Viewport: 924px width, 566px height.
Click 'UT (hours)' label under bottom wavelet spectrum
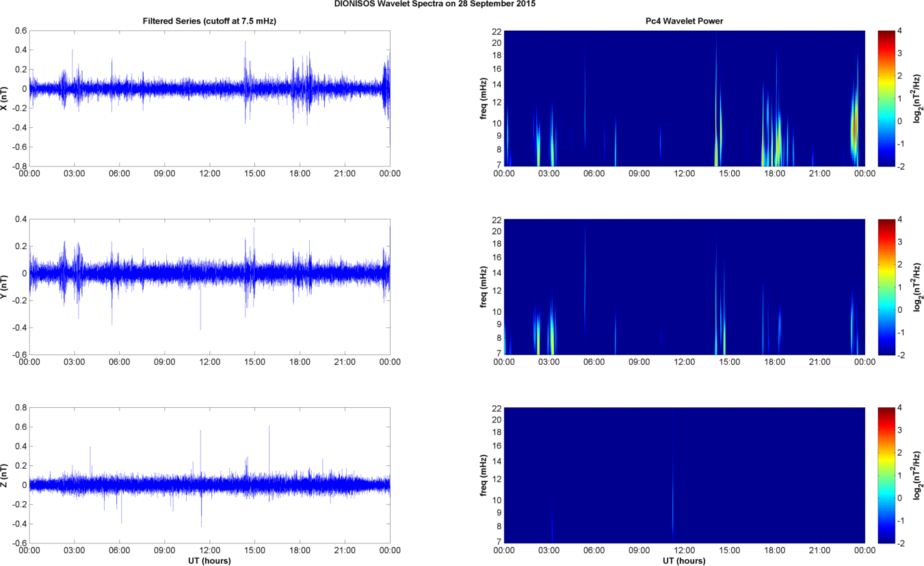(x=685, y=561)
